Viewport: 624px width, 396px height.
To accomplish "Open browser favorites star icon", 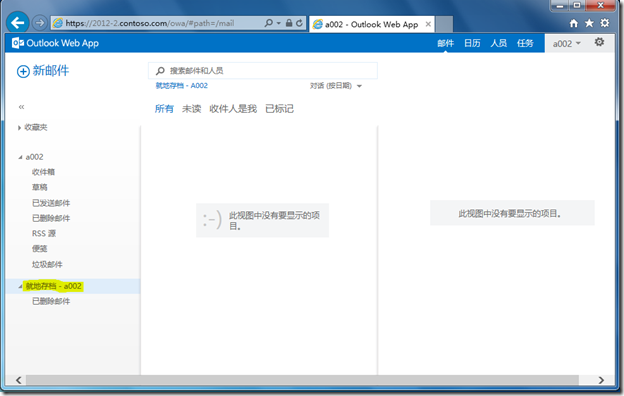I will (x=589, y=23).
